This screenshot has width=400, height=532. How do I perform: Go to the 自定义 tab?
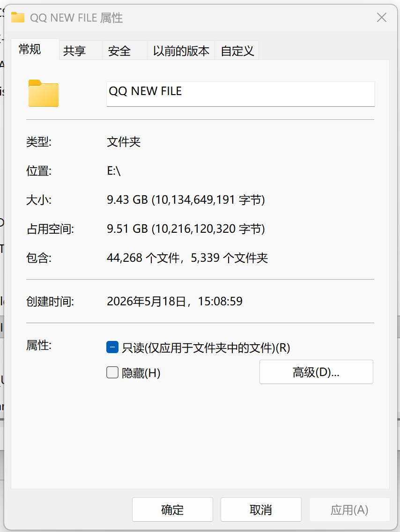click(237, 51)
